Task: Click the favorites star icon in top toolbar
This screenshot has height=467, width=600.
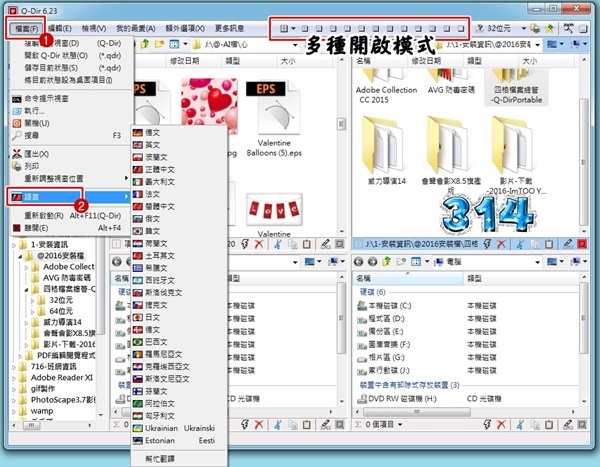Action: pyautogui.click(x=549, y=29)
